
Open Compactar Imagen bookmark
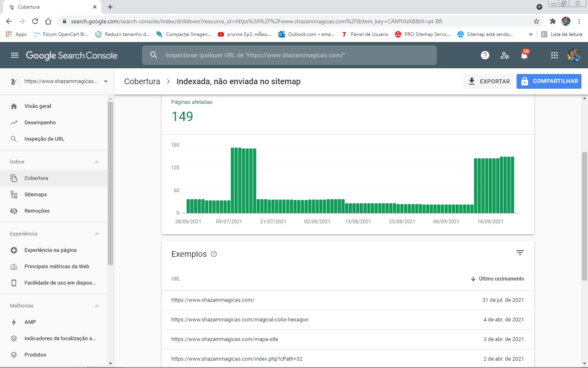click(184, 34)
